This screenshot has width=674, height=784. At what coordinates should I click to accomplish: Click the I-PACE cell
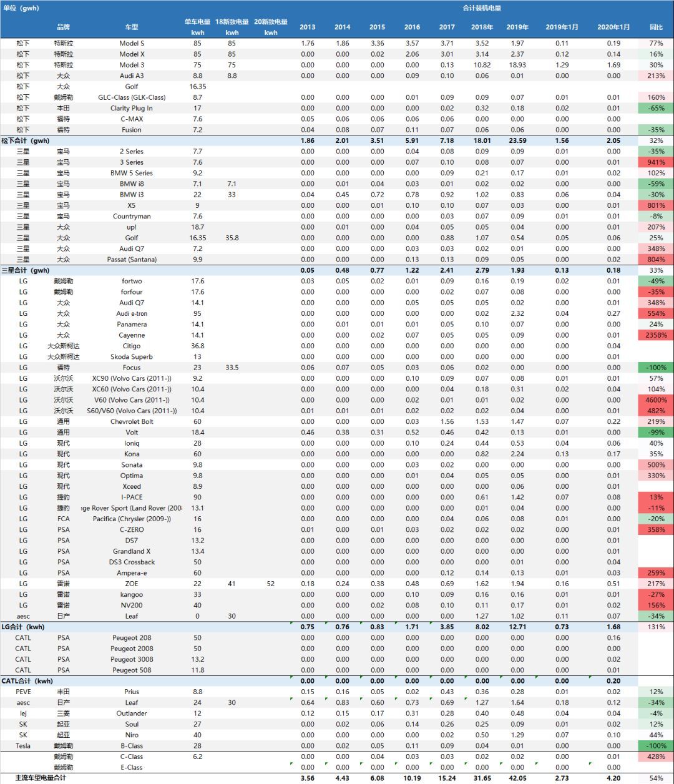point(132,497)
